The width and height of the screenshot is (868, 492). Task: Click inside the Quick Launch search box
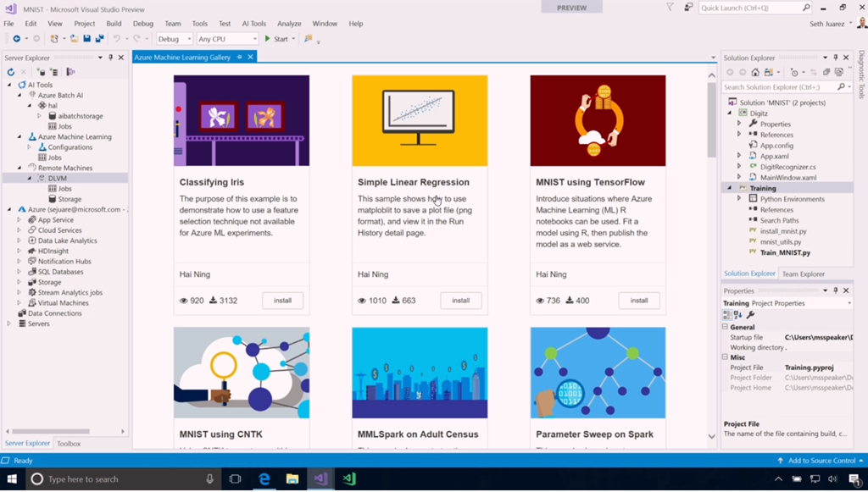[x=750, y=8]
